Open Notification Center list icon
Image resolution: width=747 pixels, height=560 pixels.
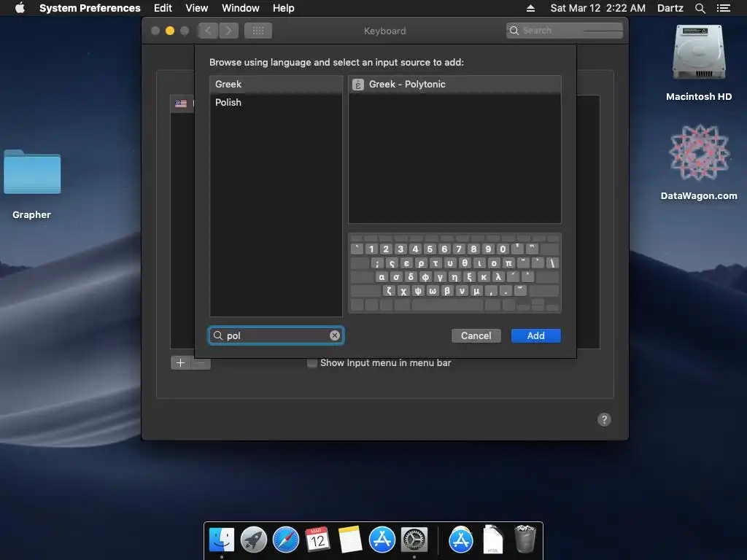[x=724, y=8]
